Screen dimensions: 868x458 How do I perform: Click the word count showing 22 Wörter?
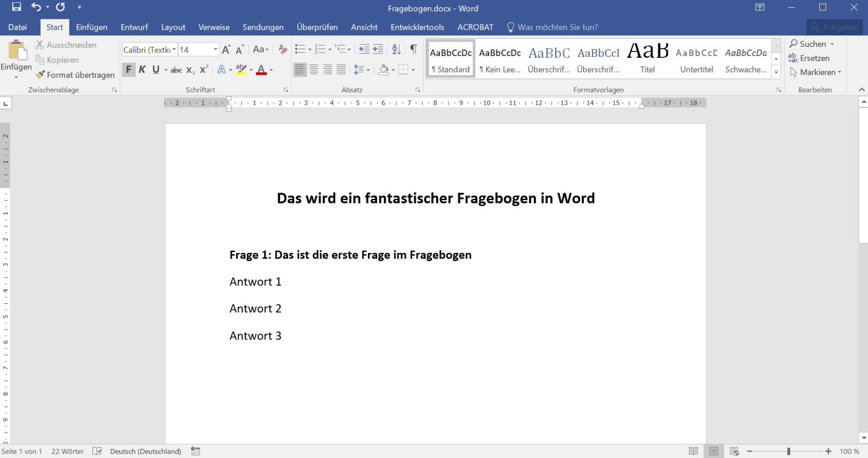pyautogui.click(x=67, y=451)
